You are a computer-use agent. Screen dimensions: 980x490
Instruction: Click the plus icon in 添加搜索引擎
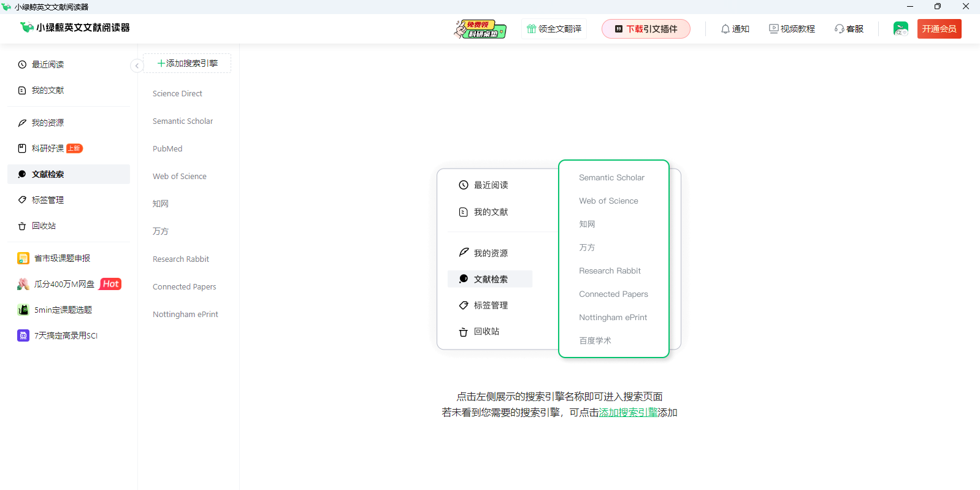[161, 63]
